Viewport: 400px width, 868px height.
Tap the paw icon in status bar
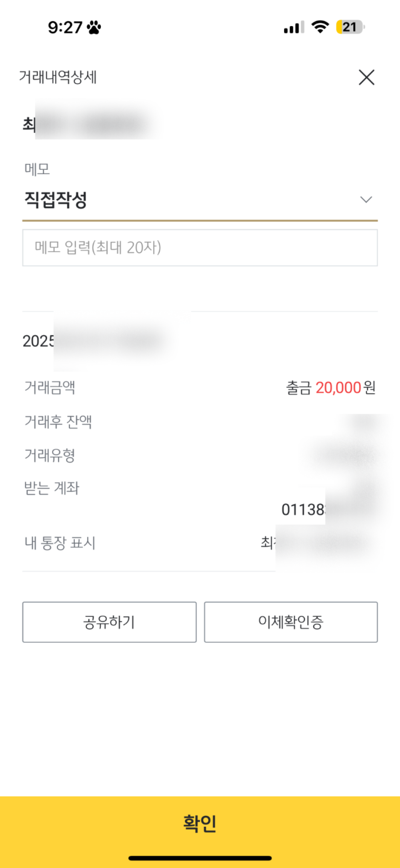click(x=94, y=27)
